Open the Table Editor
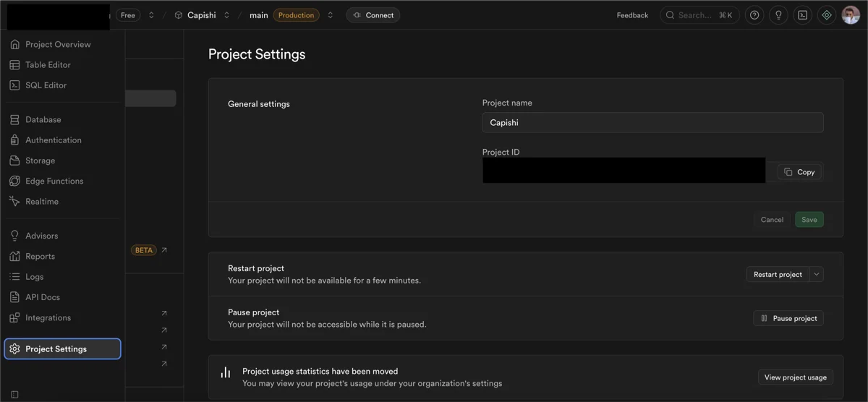This screenshot has height=402, width=868. [48, 64]
